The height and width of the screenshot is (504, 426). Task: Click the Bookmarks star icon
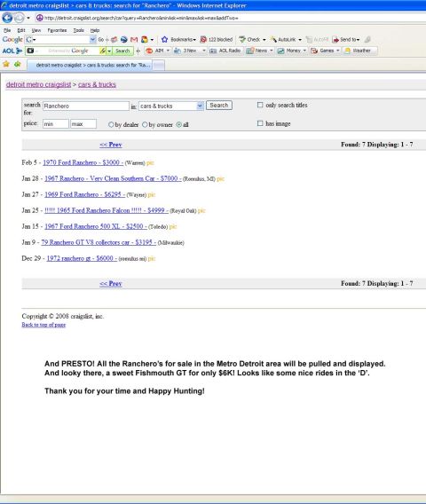pos(164,40)
